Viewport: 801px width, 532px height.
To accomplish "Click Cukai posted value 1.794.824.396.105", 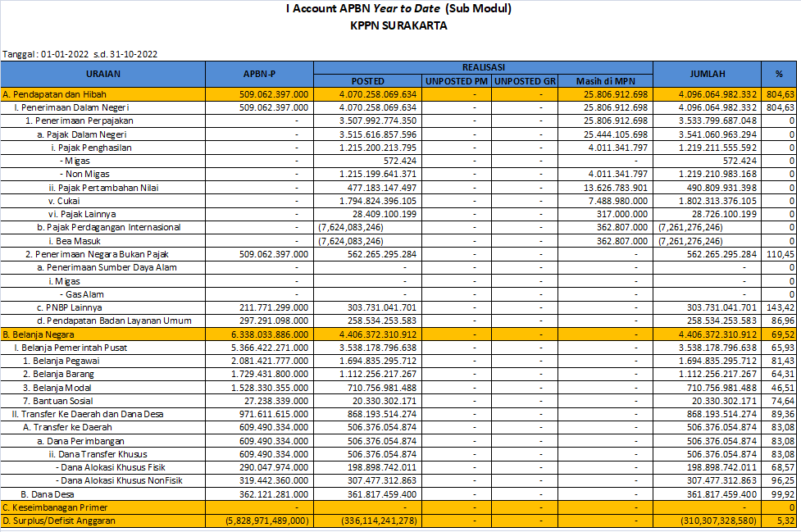I will (378, 201).
